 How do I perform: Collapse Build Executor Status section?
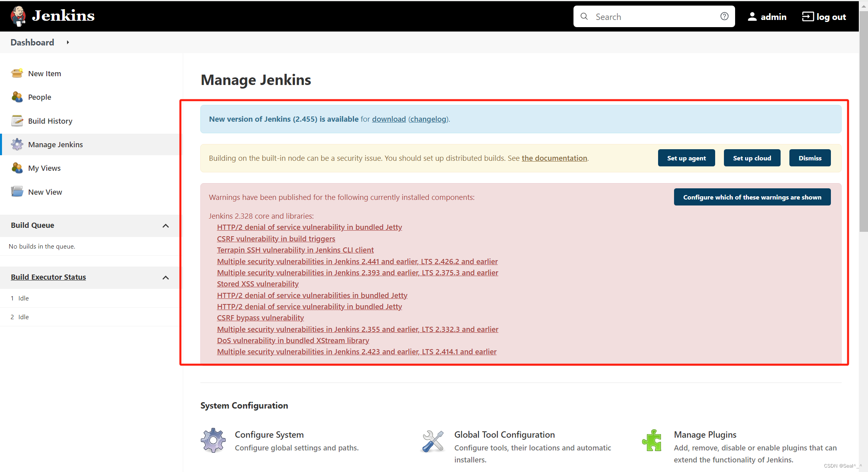164,276
